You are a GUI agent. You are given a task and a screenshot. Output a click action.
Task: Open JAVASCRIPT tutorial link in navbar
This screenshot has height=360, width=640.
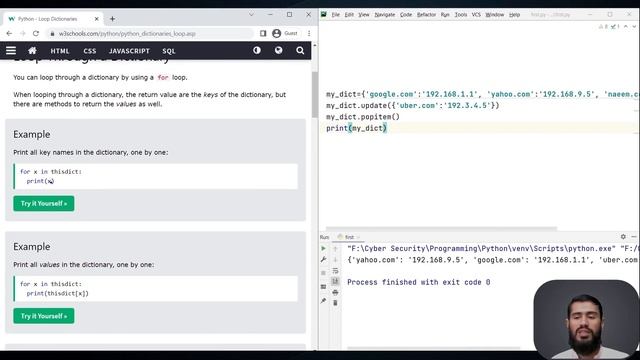point(129,51)
